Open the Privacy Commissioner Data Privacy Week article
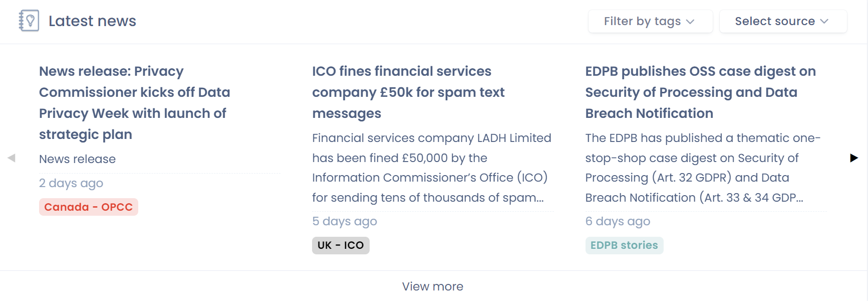The image size is (868, 301). click(x=134, y=103)
